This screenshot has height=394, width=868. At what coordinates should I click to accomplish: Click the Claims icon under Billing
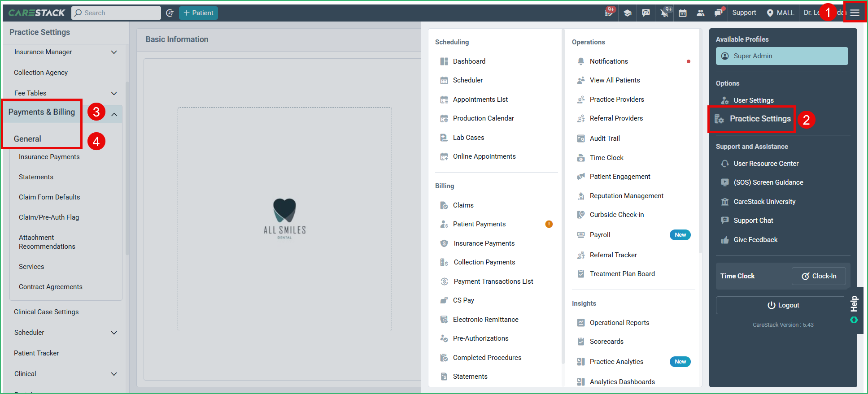click(x=444, y=205)
